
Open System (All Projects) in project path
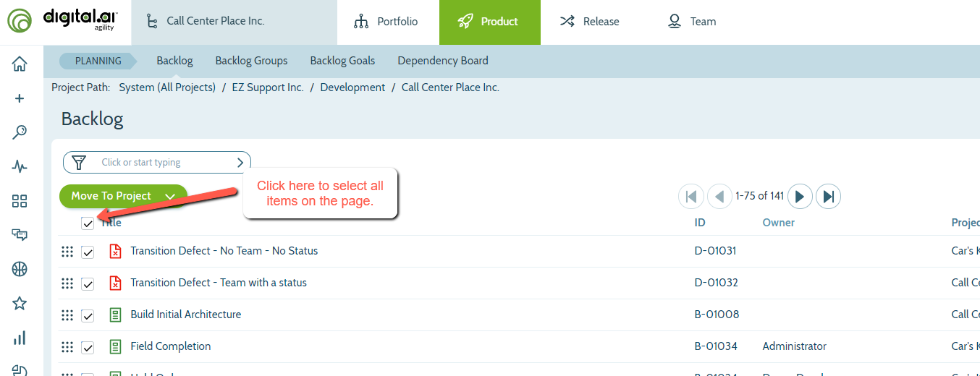click(x=167, y=87)
